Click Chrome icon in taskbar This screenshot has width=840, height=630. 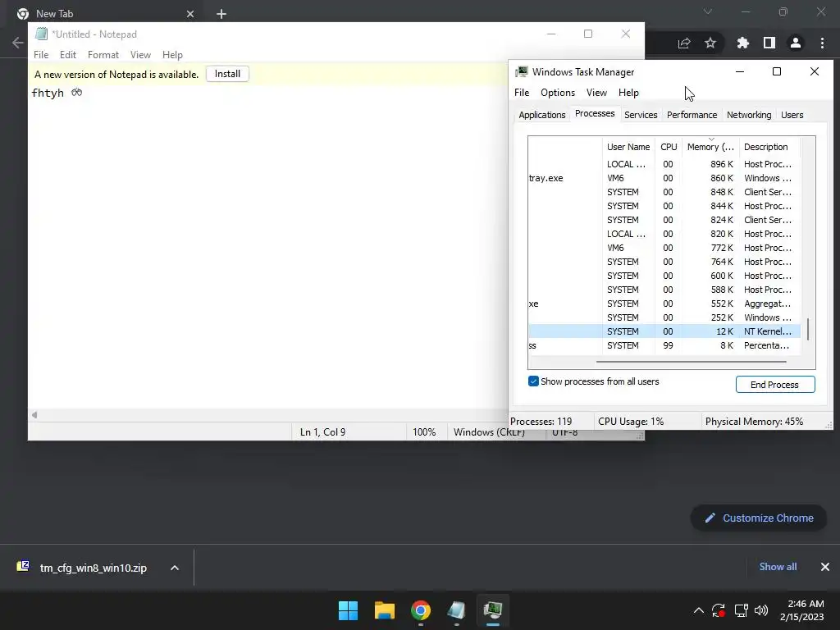[421, 610]
